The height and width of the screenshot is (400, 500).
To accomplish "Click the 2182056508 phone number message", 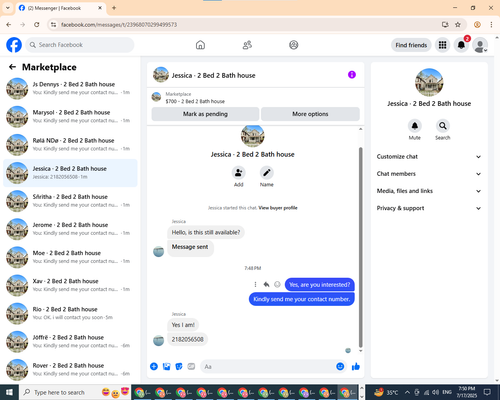I will [x=188, y=339].
